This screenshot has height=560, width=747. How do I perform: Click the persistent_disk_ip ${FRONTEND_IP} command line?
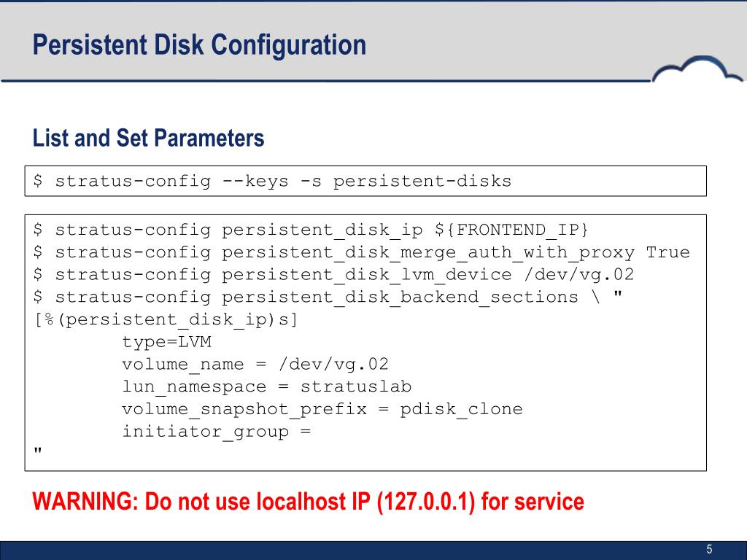[311, 230]
